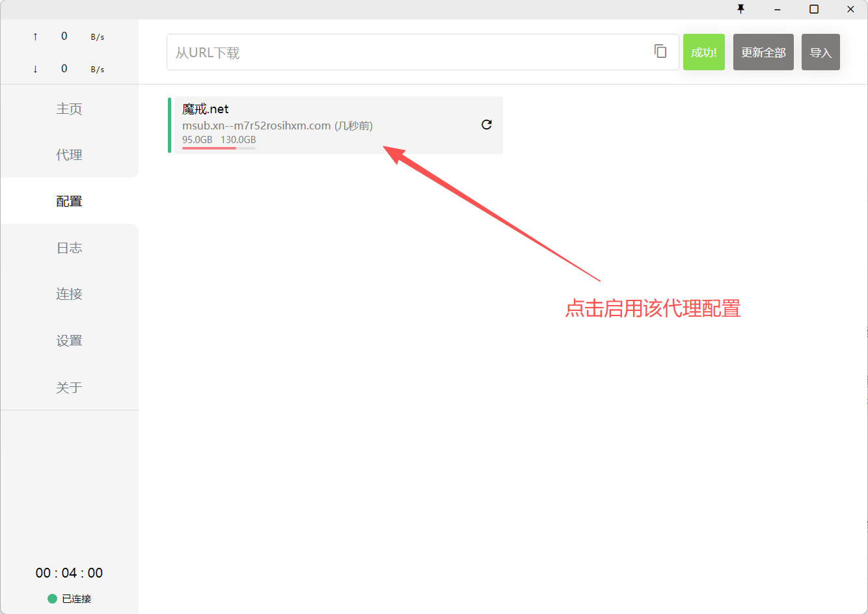Minimize the application window

(x=777, y=9)
